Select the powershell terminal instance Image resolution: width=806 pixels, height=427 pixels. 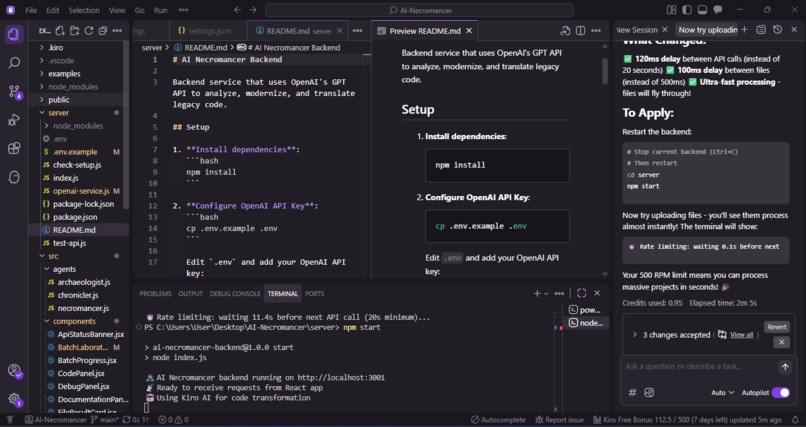click(586, 310)
